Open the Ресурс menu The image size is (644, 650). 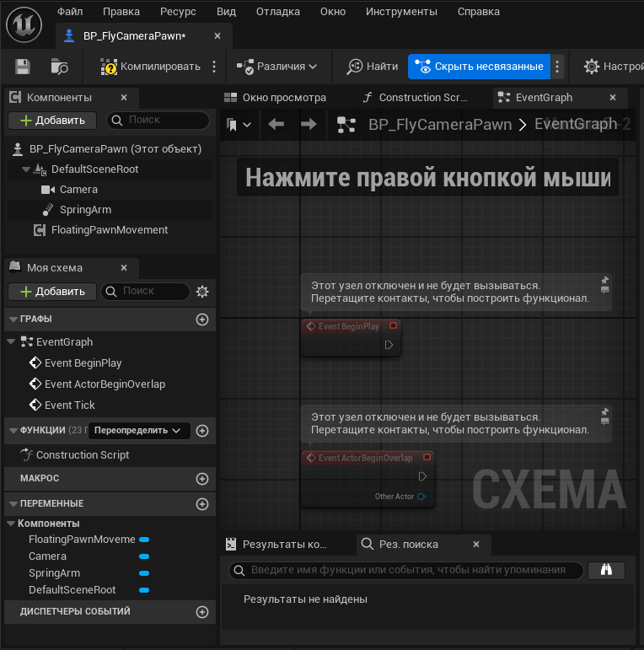[178, 12]
